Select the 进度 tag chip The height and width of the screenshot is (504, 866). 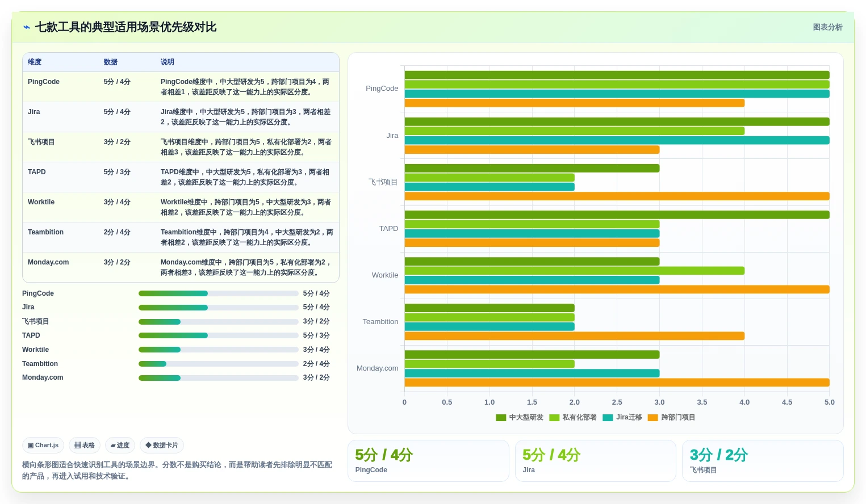click(x=120, y=446)
